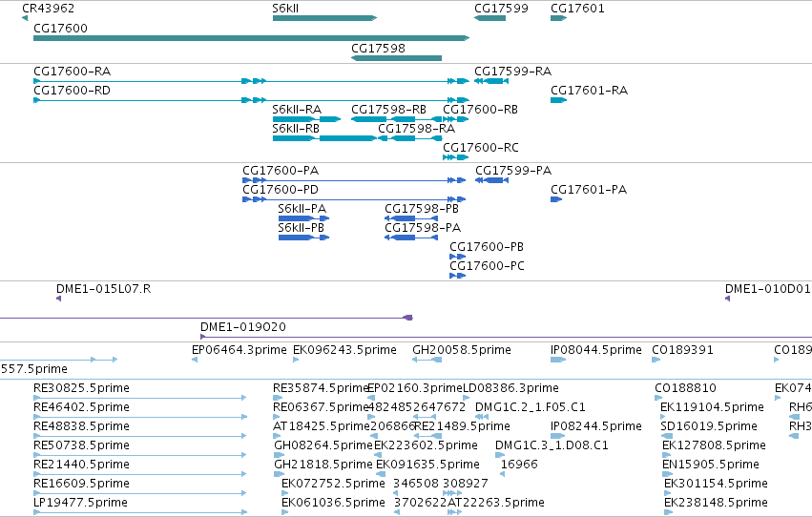The image size is (812, 517).
Task: Select the RE46402.5prime EST label
Action: [x=81, y=408]
